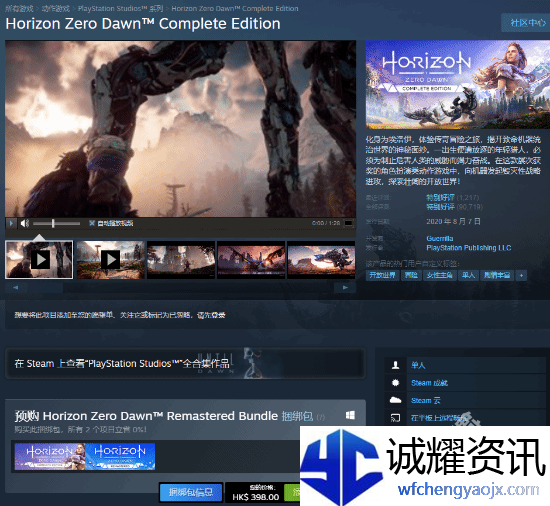Image resolution: width=550 pixels, height=506 pixels.
Task: Open the Guerrilla developer link
Action: [x=440, y=238]
